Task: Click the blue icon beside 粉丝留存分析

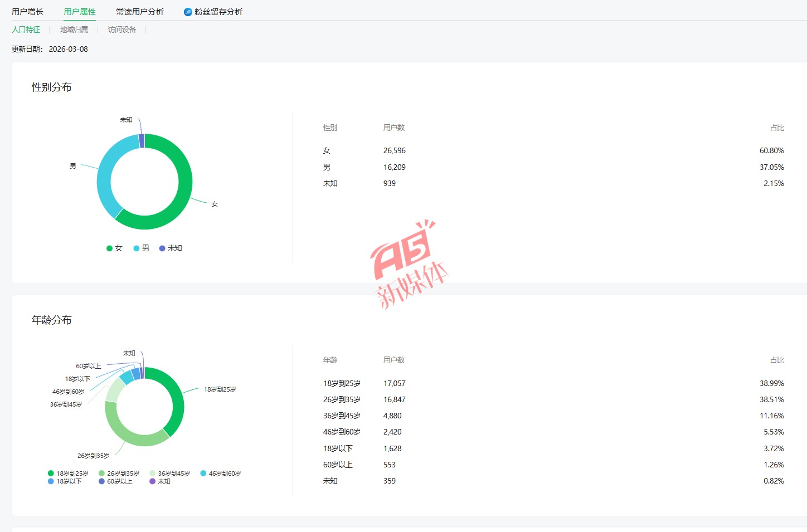Action: coord(188,12)
